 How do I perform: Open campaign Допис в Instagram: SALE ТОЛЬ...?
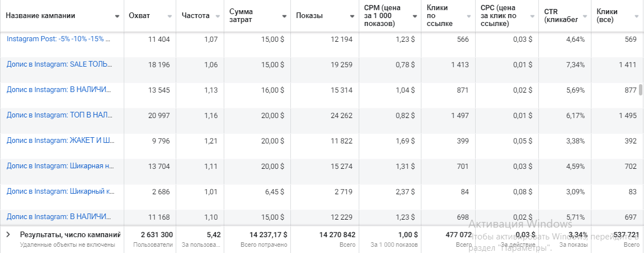tap(58, 64)
